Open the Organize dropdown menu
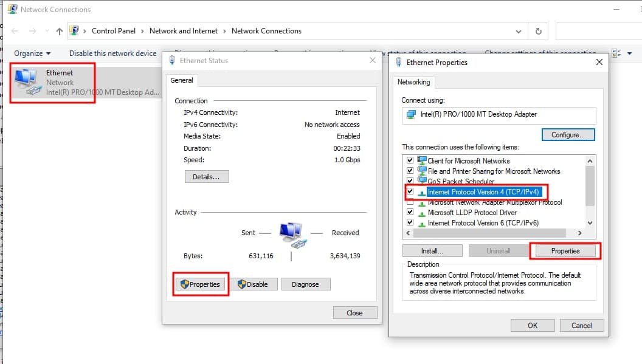 [x=32, y=53]
